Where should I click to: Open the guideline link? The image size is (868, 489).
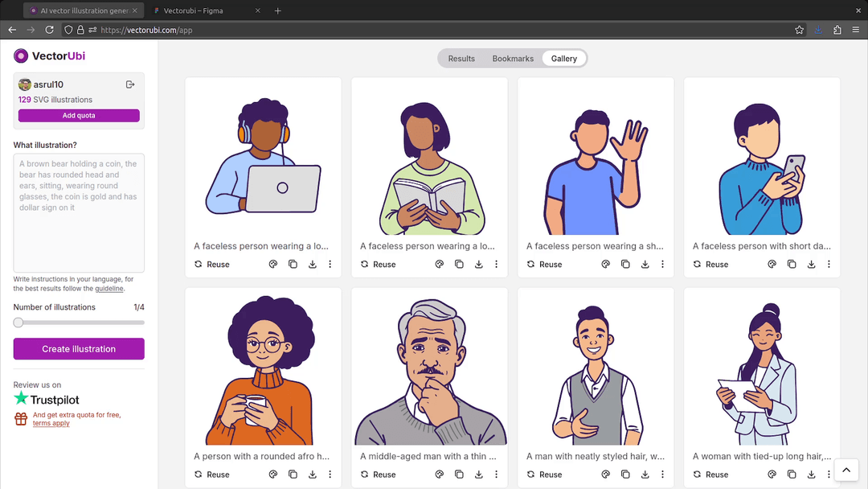point(109,288)
